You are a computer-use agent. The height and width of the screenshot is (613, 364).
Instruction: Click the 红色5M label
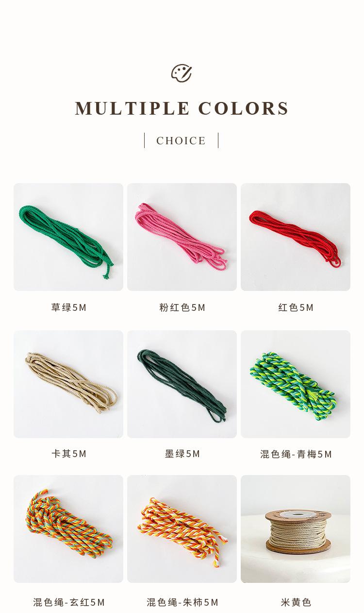click(x=296, y=307)
